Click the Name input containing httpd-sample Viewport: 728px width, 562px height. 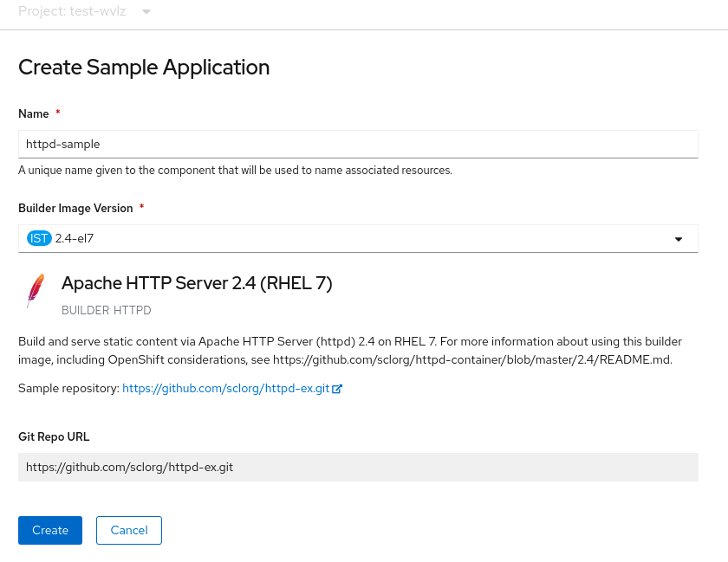(x=358, y=143)
